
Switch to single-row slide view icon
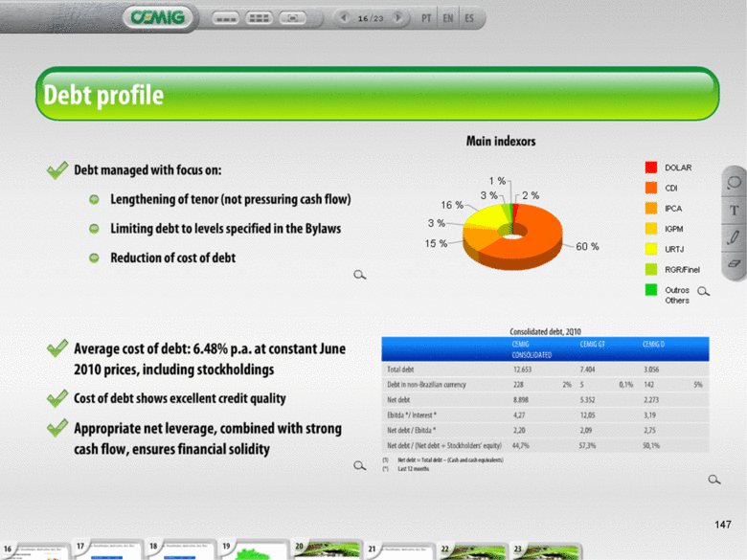click(225, 18)
